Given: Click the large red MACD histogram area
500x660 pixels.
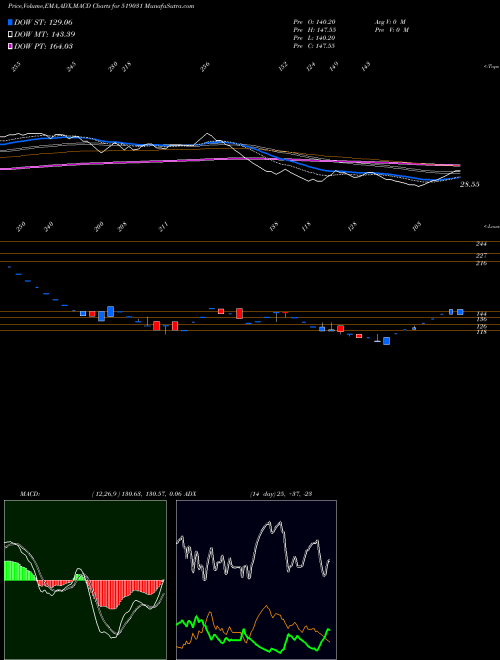Looking at the screenshot, I should coord(112,593).
